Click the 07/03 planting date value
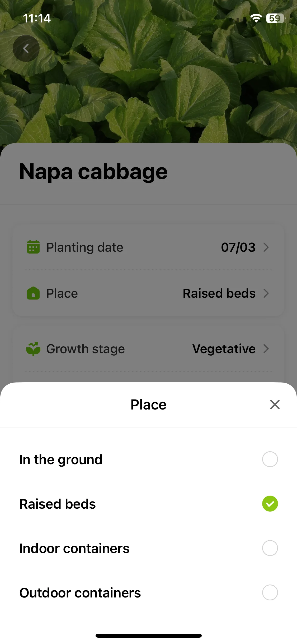Image resolution: width=297 pixels, height=644 pixels. (x=238, y=247)
